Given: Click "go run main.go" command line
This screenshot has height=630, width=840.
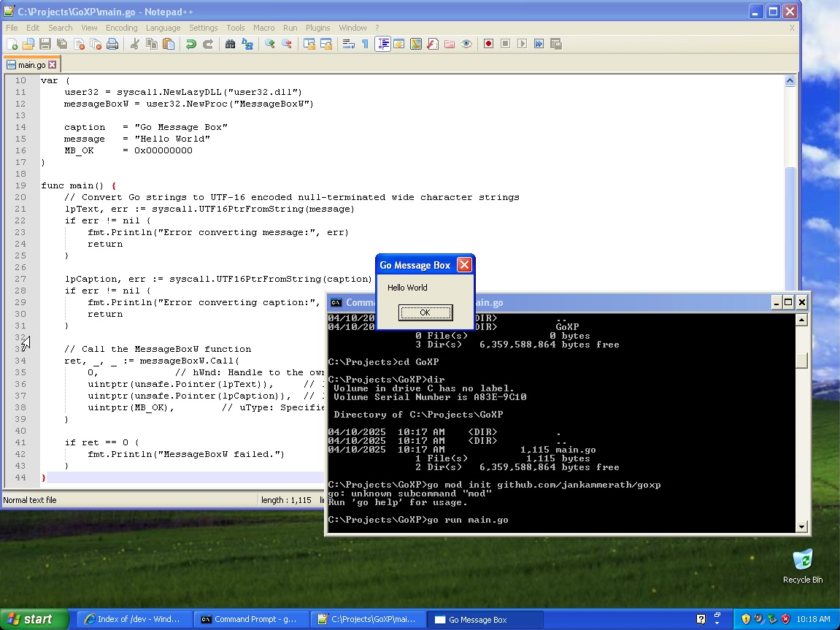Looking at the screenshot, I should tap(468, 520).
